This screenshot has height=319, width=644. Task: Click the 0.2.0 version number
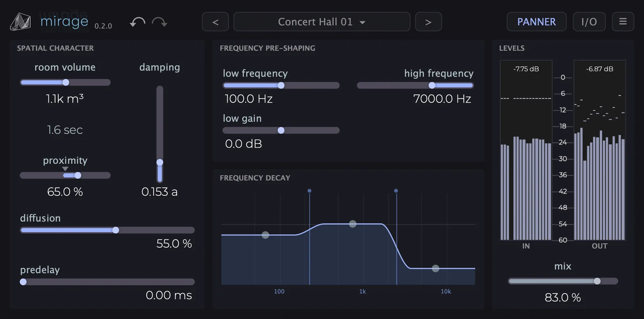click(x=103, y=26)
